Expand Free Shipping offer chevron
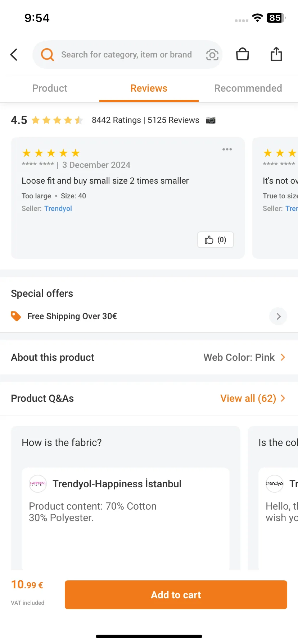The width and height of the screenshot is (298, 644). click(x=278, y=316)
